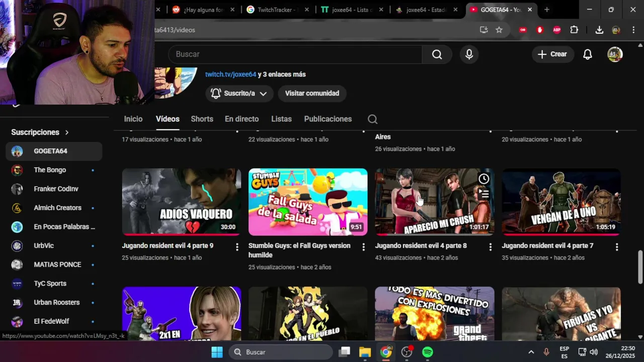Activate voice search microphone
This screenshot has width=644, height=362.
(469, 54)
